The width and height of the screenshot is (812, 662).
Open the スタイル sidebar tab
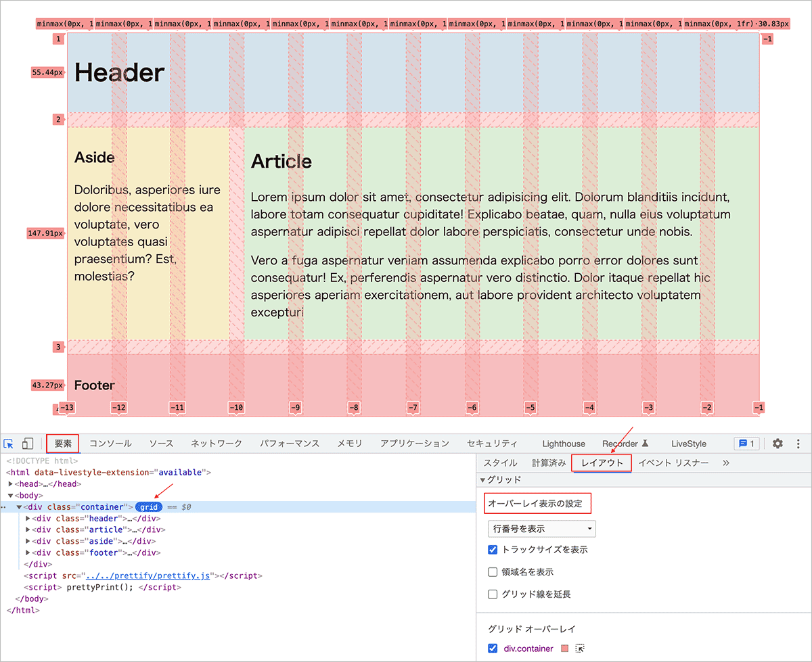click(500, 463)
